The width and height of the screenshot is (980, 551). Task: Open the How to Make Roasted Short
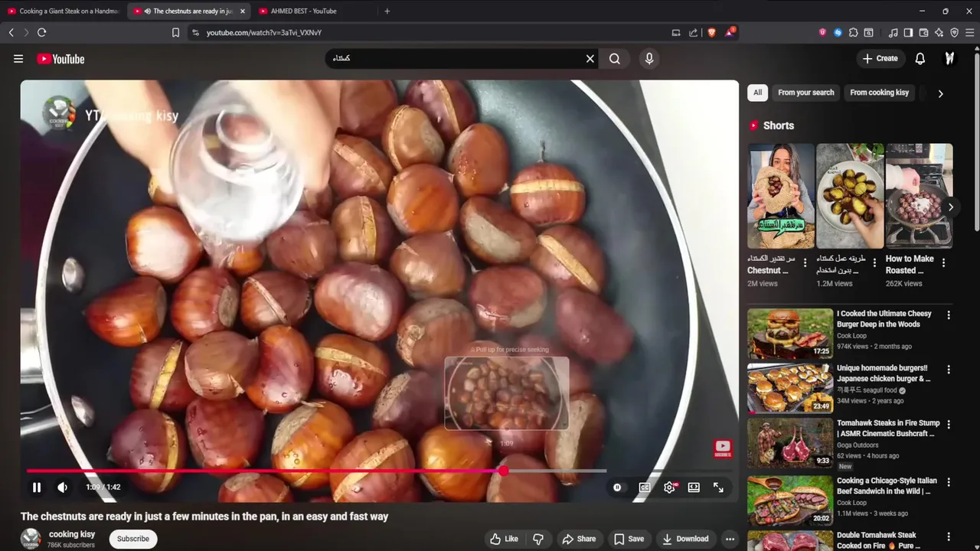(x=919, y=196)
